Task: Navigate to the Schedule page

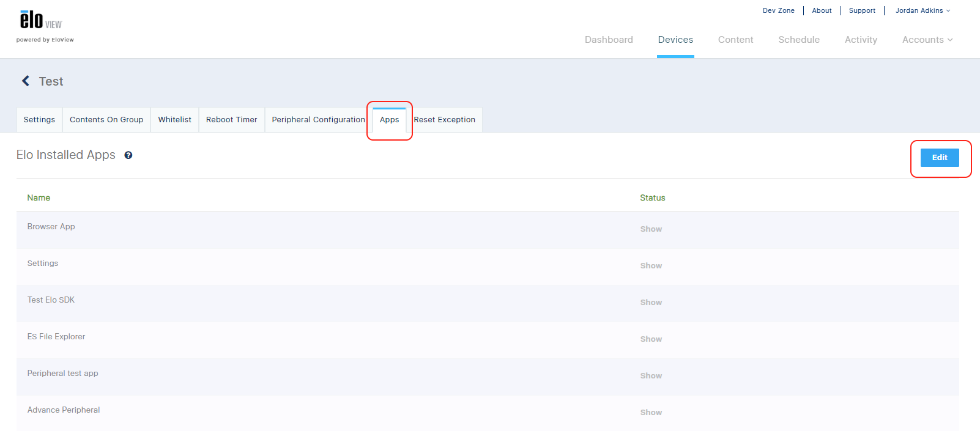Action: click(799, 40)
